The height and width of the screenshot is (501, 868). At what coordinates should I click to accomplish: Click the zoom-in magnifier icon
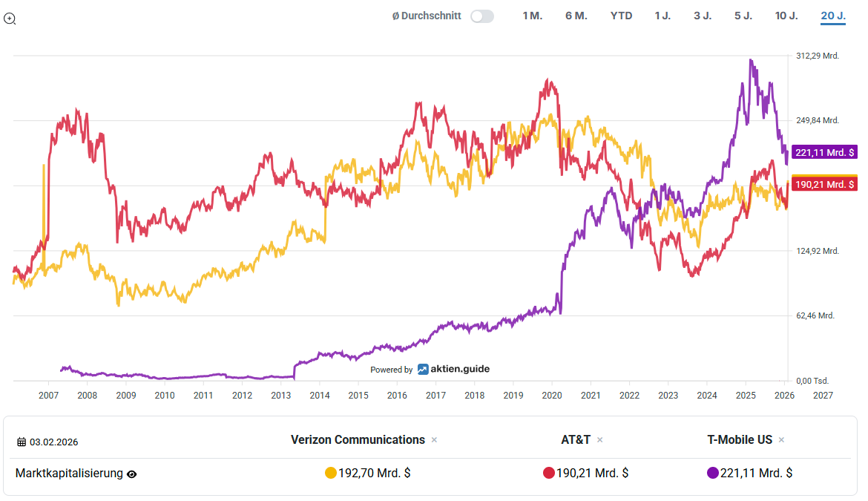(x=10, y=19)
